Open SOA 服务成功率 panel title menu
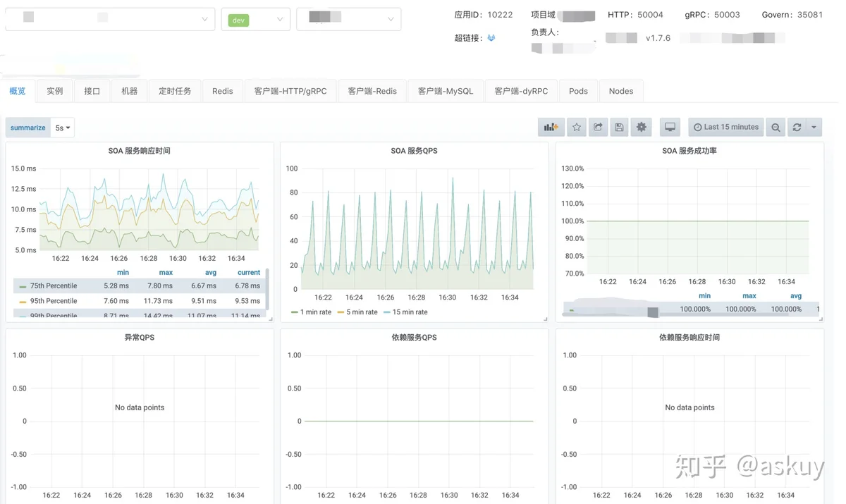846x504 pixels. click(689, 151)
